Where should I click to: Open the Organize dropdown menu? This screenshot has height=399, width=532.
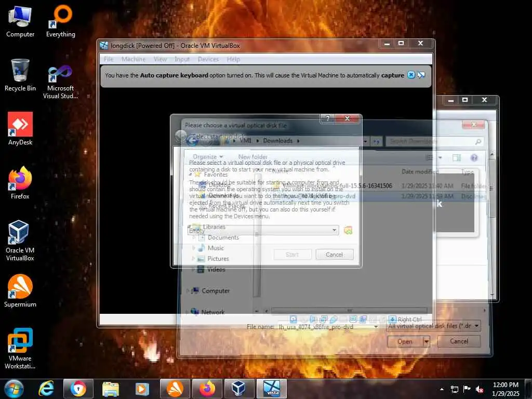click(208, 157)
